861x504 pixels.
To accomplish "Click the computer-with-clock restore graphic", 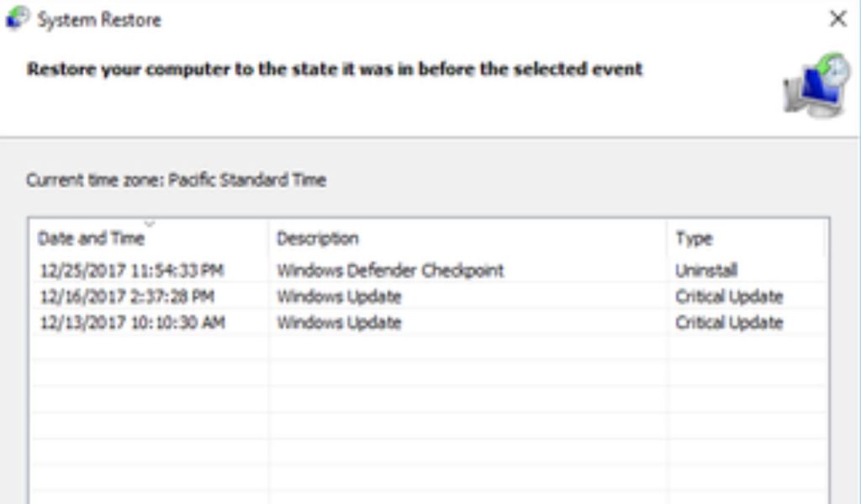I will click(817, 86).
